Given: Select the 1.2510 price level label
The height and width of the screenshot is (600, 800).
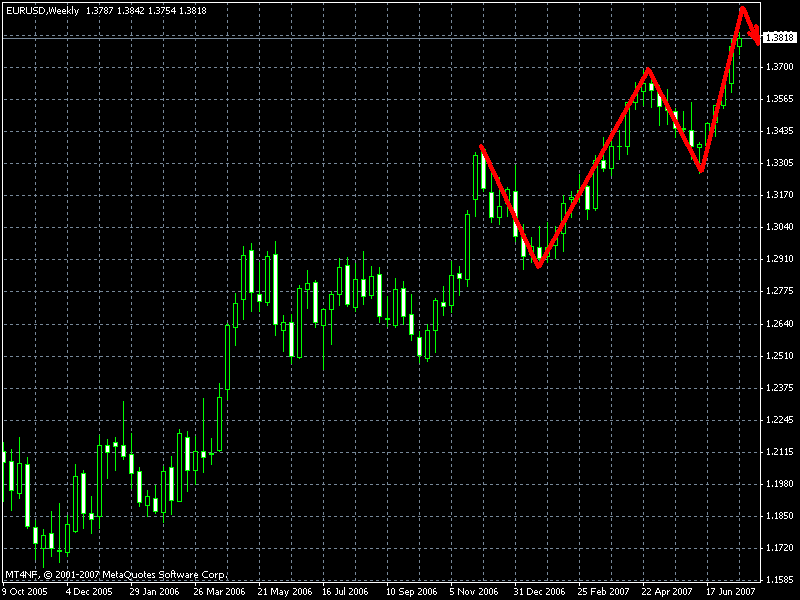Looking at the screenshot, I should pyautogui.click(x=780, y=356).
